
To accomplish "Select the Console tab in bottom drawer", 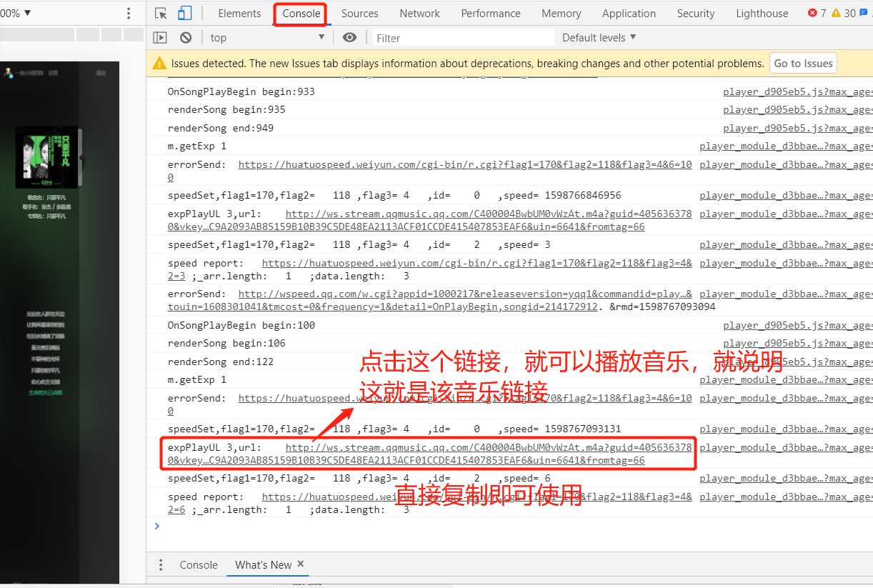I will click(x=199, y=564).
